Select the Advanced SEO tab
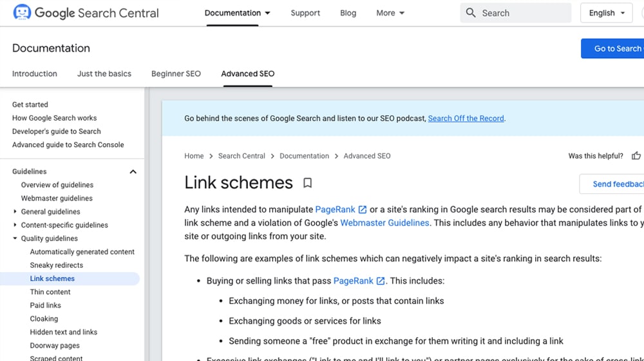This screenshot has width=644, height=361. [x=248, y=73]
